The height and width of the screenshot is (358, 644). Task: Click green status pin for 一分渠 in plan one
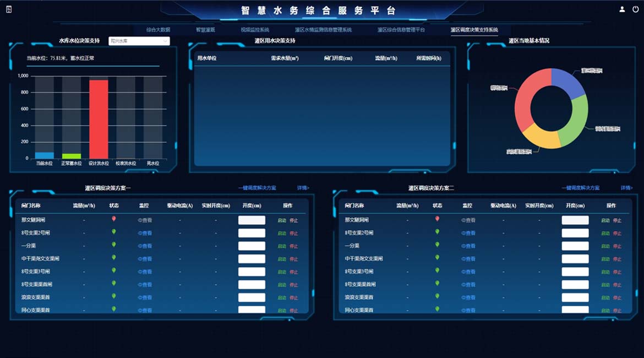coord(114,245)
